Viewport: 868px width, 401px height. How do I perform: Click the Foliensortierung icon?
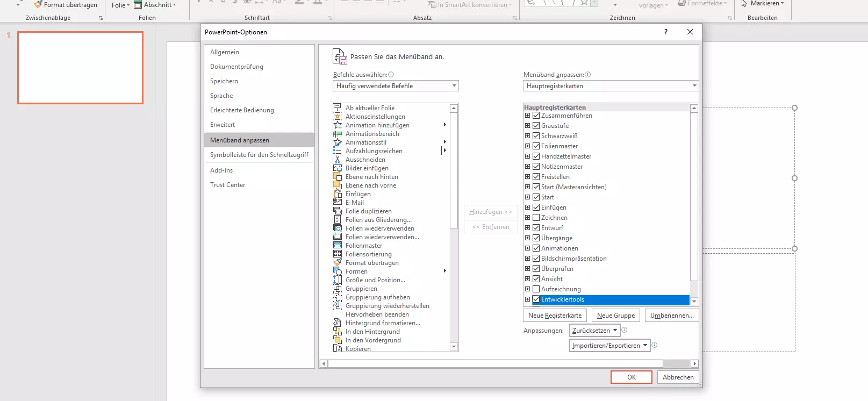[x=338, y=254]
